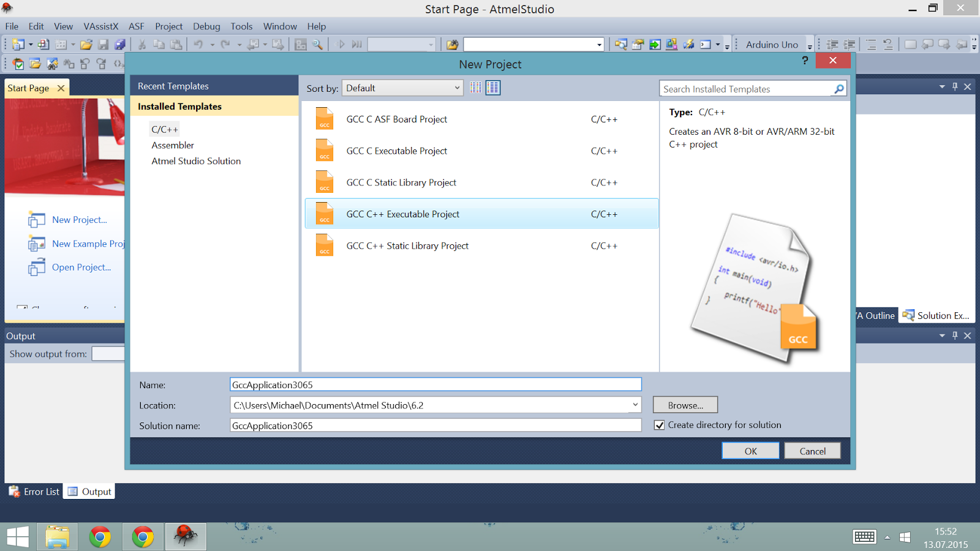This screenshot has width=980, height=551.
Task: Open the ASF menu
Action: point(137,26)
